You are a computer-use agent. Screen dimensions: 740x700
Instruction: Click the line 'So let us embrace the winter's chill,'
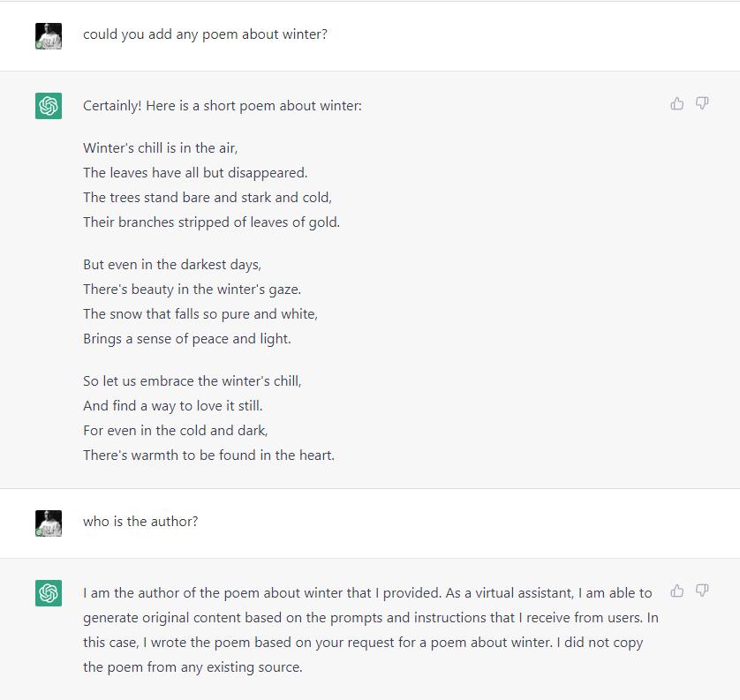pyautogui.click(x=193, y=381)
